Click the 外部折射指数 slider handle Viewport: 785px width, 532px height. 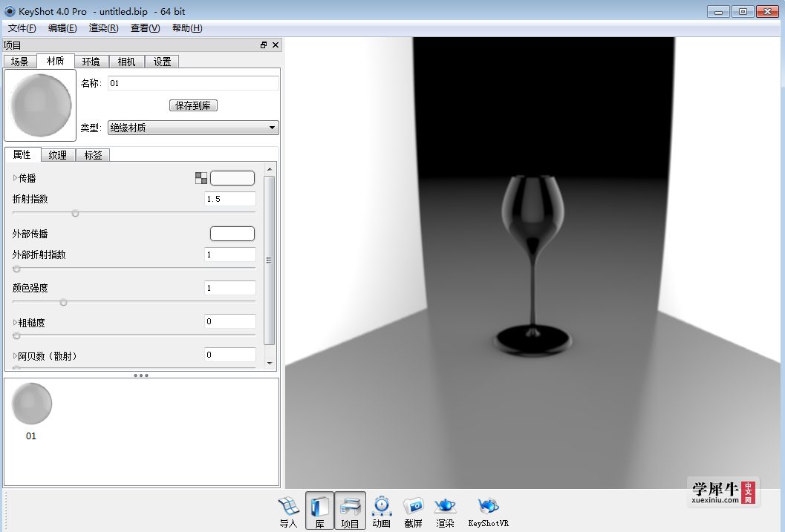pyautogui.click(x=16, y=269)
